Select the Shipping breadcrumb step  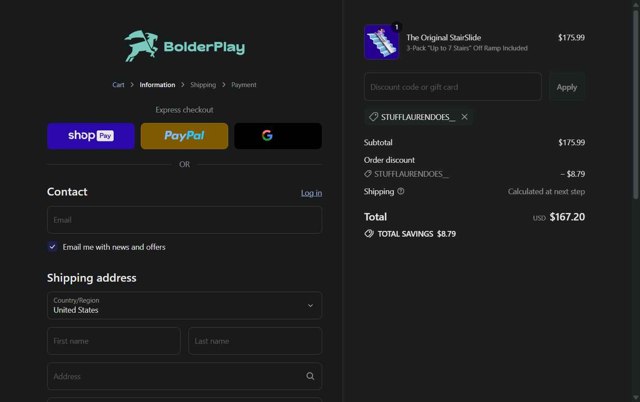click(x=203, y=85)
